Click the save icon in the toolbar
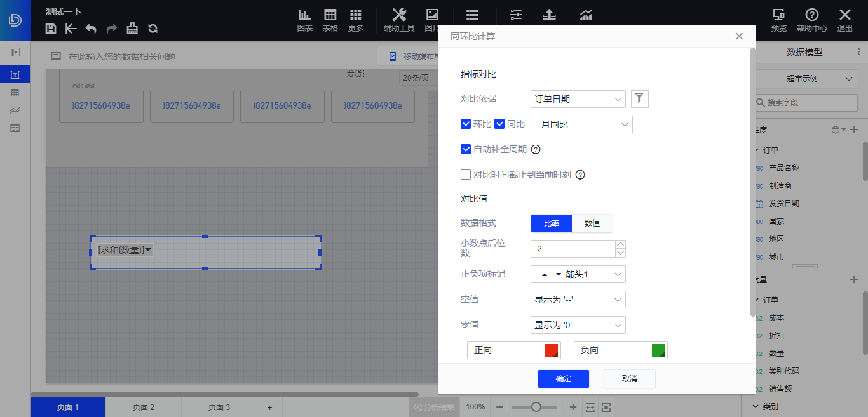Image resolution: width=868 pixels, height=417 pixels. [x=50, y=29]
